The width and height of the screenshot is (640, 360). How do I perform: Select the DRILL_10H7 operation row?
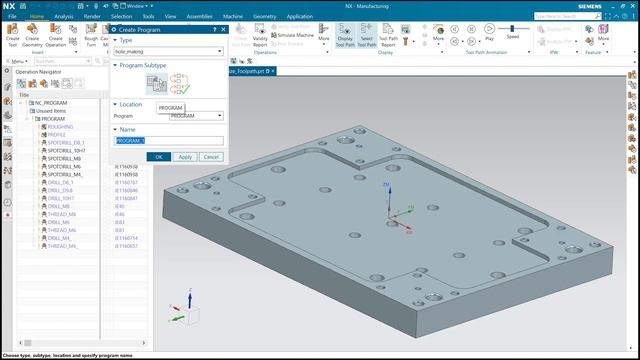tap(61, 198)
